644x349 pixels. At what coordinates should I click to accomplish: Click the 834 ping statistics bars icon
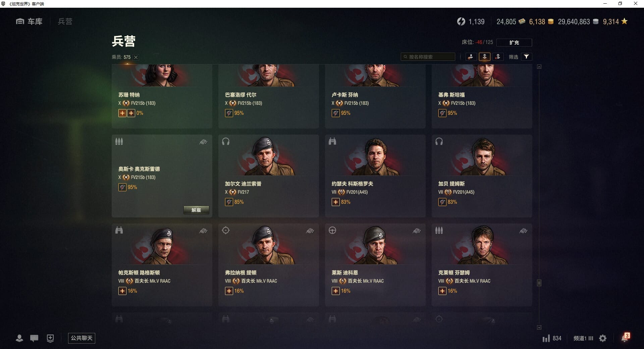tap(546, 338)
